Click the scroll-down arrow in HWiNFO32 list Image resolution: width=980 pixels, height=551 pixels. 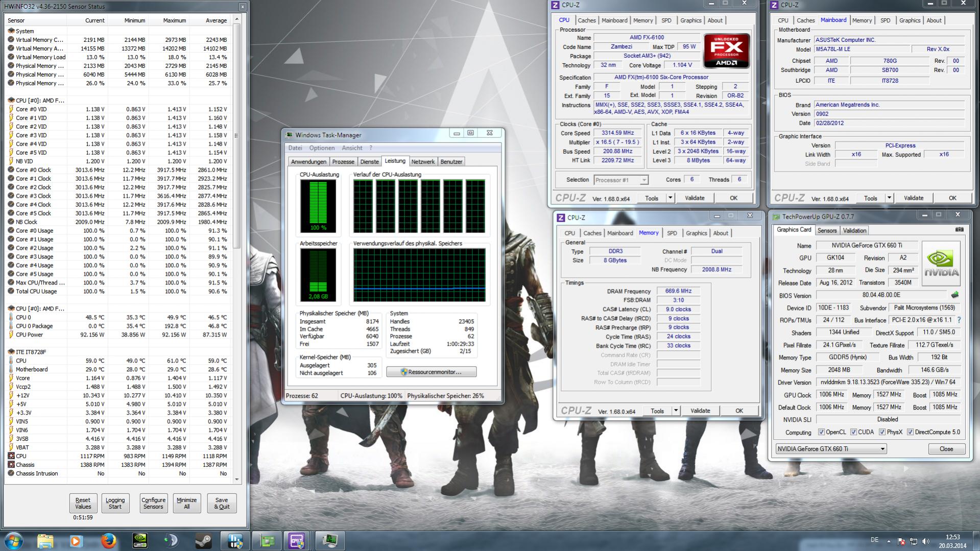point(236,480)
